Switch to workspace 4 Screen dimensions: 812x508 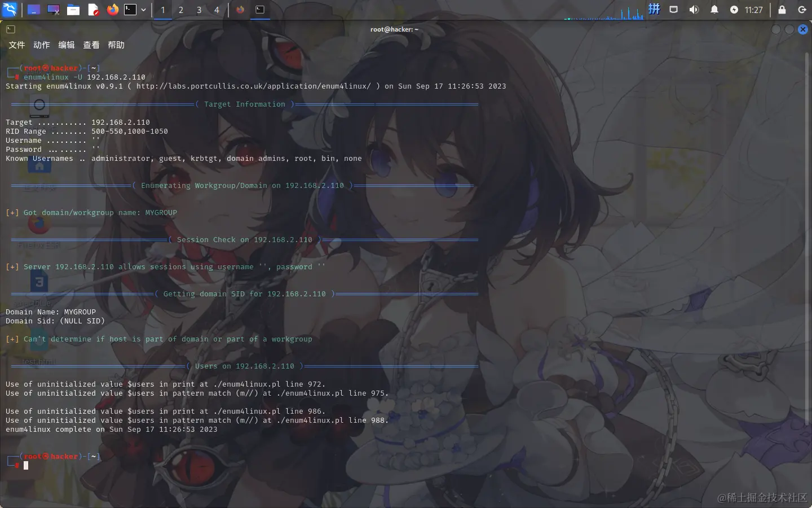(x=217, y=10)
